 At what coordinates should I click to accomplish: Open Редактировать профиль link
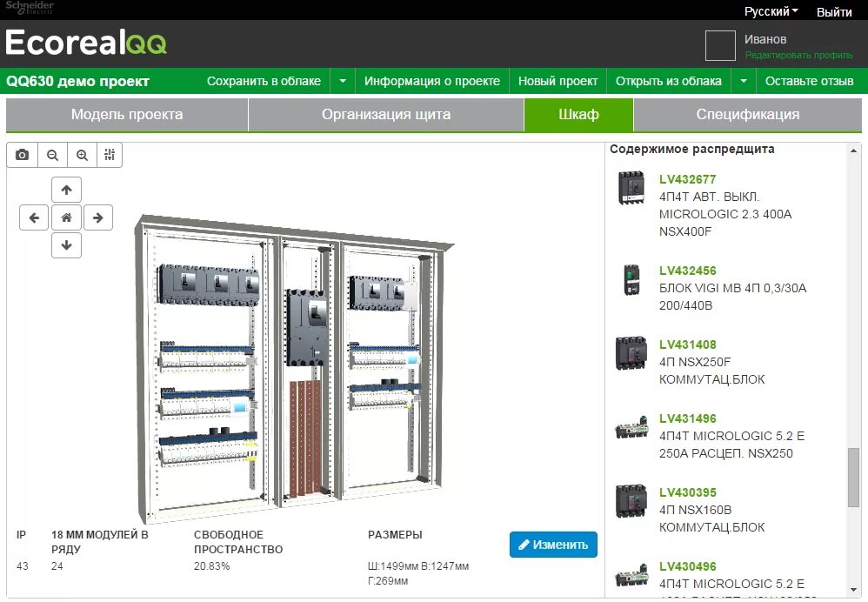[x=798, y=55]
